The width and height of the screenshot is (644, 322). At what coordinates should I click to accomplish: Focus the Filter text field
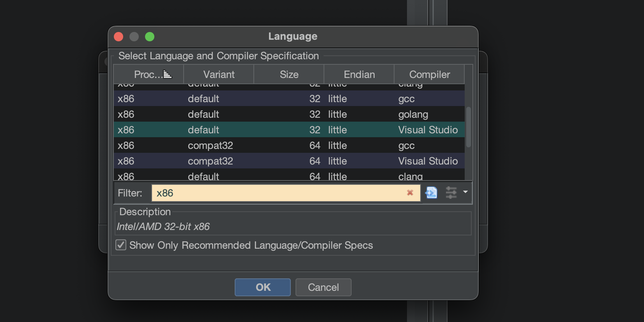(286, 193)
